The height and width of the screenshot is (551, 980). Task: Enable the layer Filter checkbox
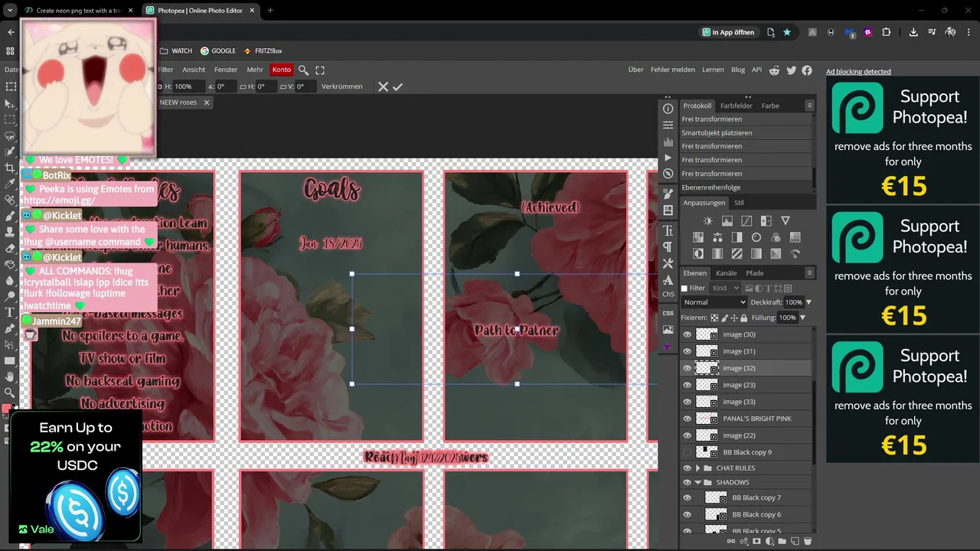coord(684,289)
